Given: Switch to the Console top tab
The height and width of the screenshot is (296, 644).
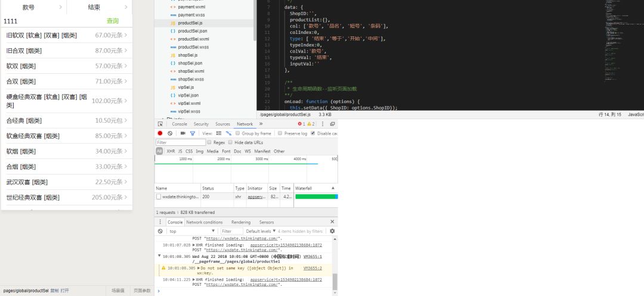Looking at the screenshot, I should point(179,124).
